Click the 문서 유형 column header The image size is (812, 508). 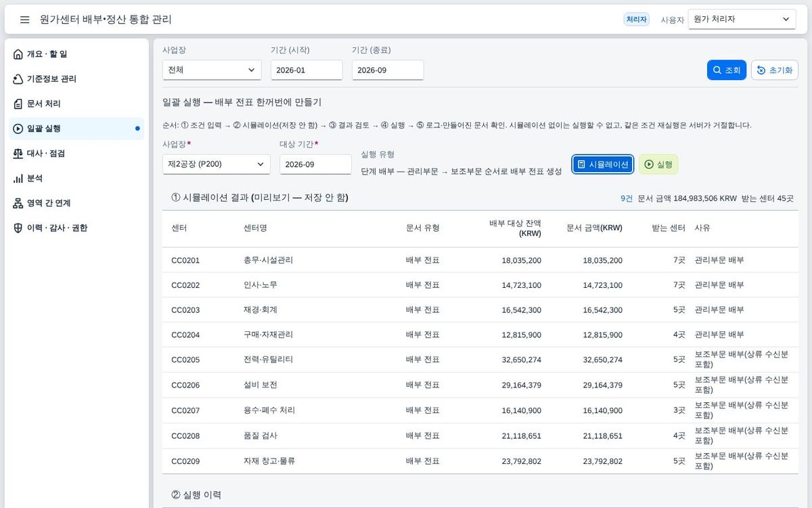click(423, 228)
